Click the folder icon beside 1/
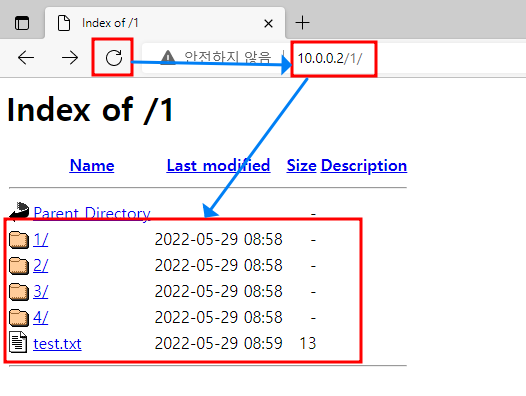This screenshot has width=526, height=396. (x=19, y=240)
